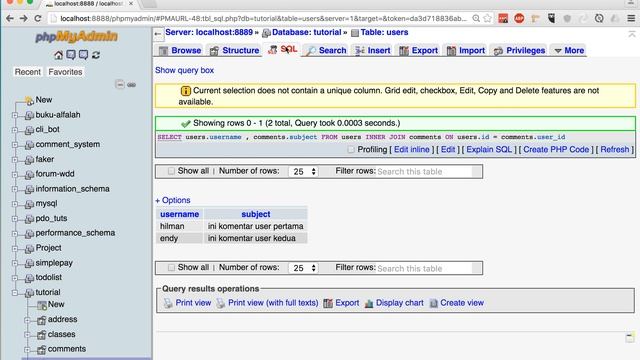Viewport: 640px width, 360px height.
Task: Click the chart icon beside Display chart
Action: (x=369, y=303)
